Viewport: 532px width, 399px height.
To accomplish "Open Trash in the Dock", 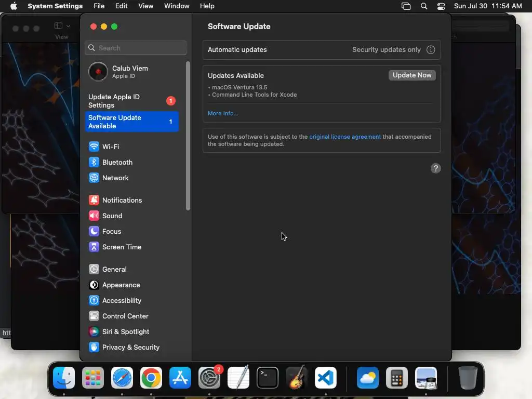I will 468,378.
